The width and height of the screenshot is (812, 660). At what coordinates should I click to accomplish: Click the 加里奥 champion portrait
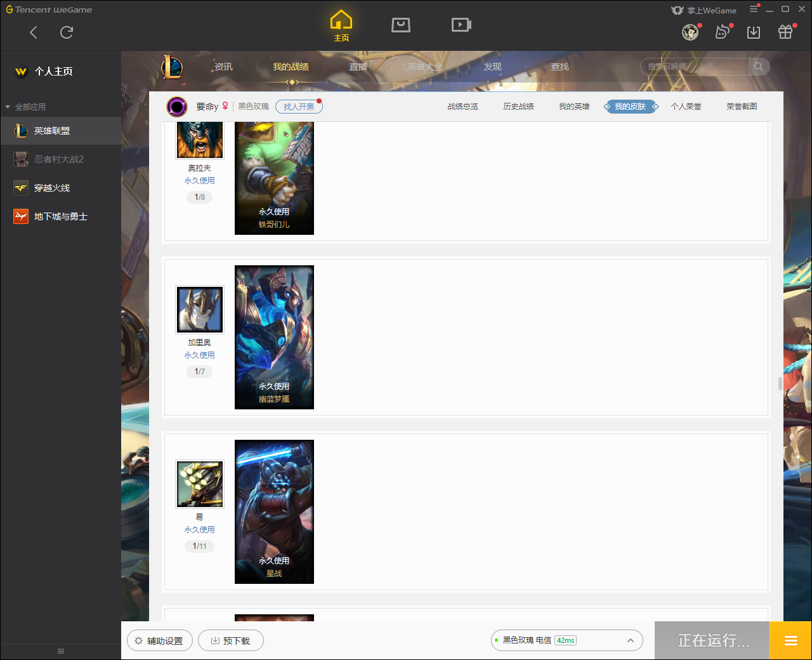pyautogui.click(x=200, y=309)
